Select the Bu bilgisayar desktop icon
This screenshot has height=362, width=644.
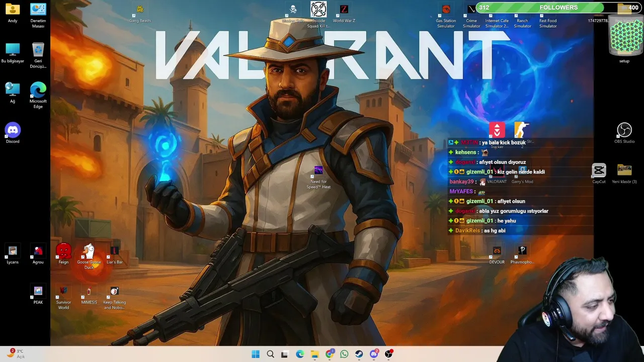tap(13, 50)
